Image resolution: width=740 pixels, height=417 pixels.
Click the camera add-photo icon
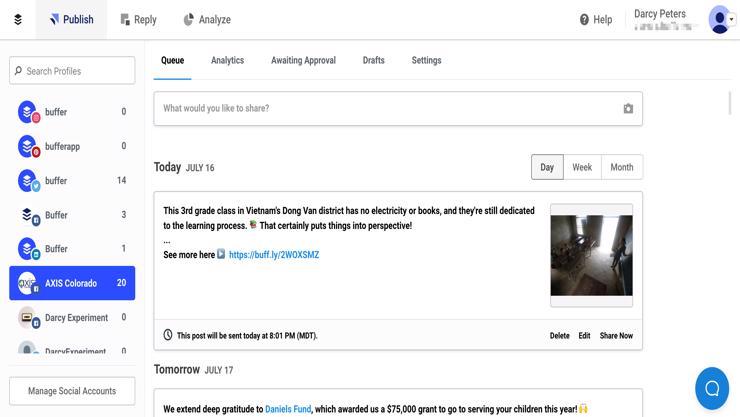click(628, 108)
